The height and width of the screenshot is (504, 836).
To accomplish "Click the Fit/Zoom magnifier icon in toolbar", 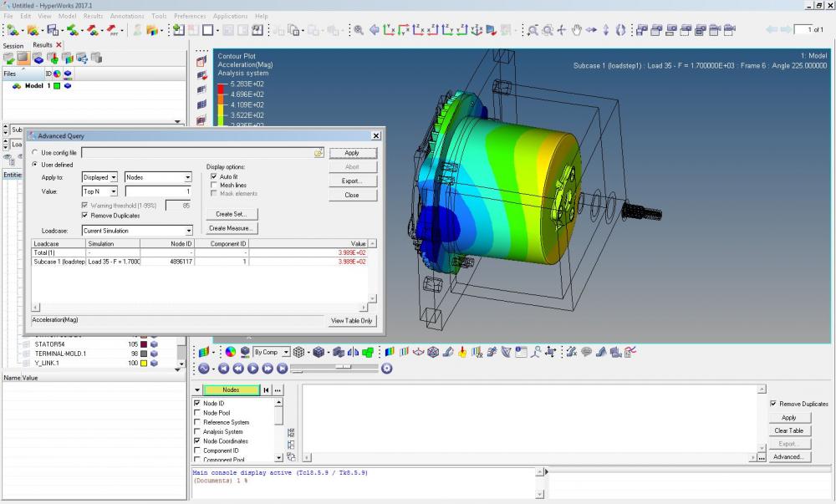I will 359,30.
